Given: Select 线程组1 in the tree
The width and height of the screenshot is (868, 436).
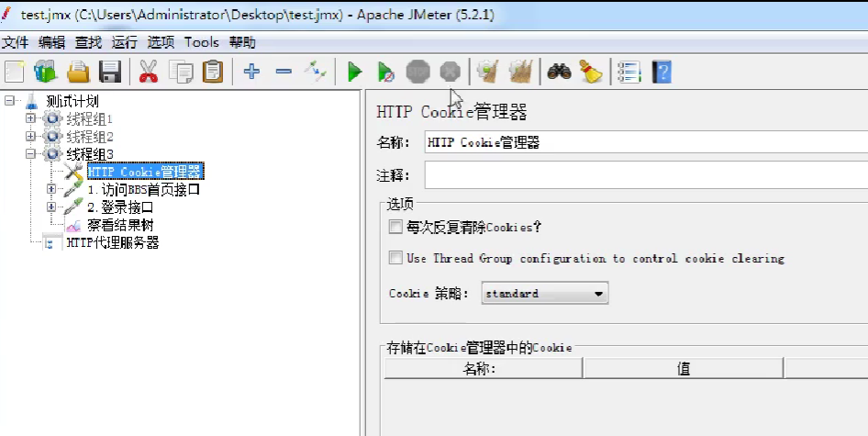Looking at the screenshot, I should pos(90,118).
